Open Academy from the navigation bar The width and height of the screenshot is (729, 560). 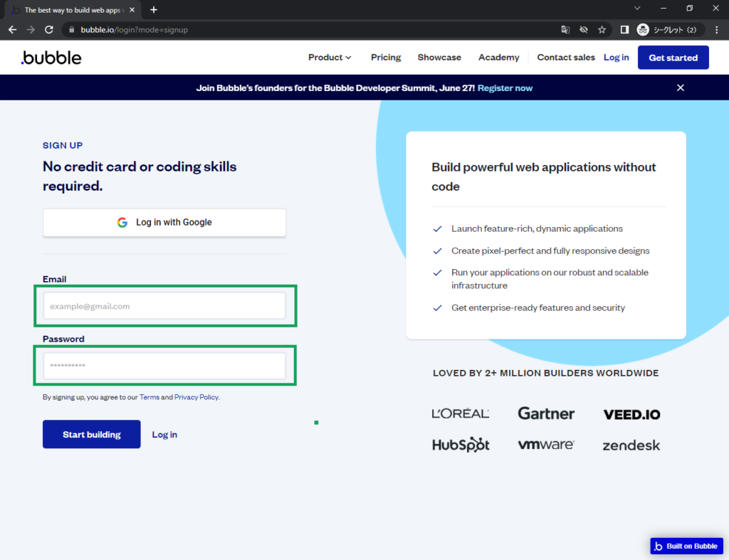pos(498,58)
